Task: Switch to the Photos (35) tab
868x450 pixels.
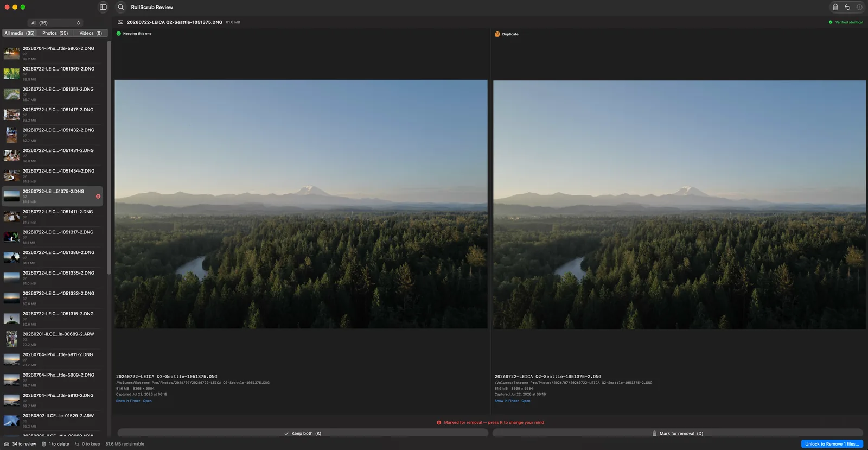Action: 55,33
